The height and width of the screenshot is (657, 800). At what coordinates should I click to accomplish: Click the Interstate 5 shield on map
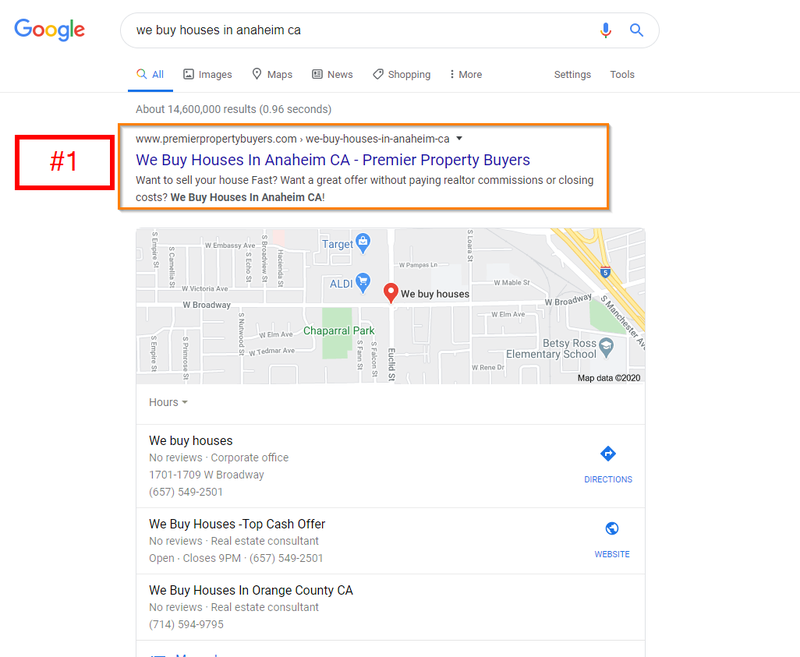605,272
